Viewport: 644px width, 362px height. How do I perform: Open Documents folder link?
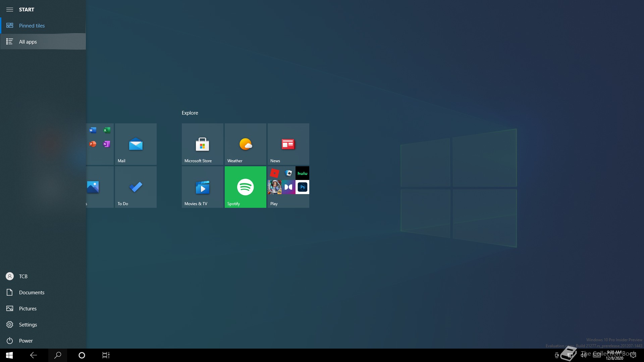tap(32, 292)
